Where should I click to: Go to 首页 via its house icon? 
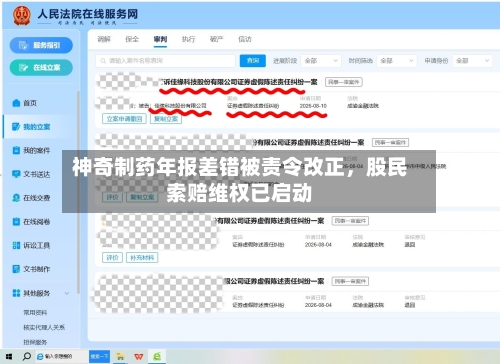pos(16,103)
